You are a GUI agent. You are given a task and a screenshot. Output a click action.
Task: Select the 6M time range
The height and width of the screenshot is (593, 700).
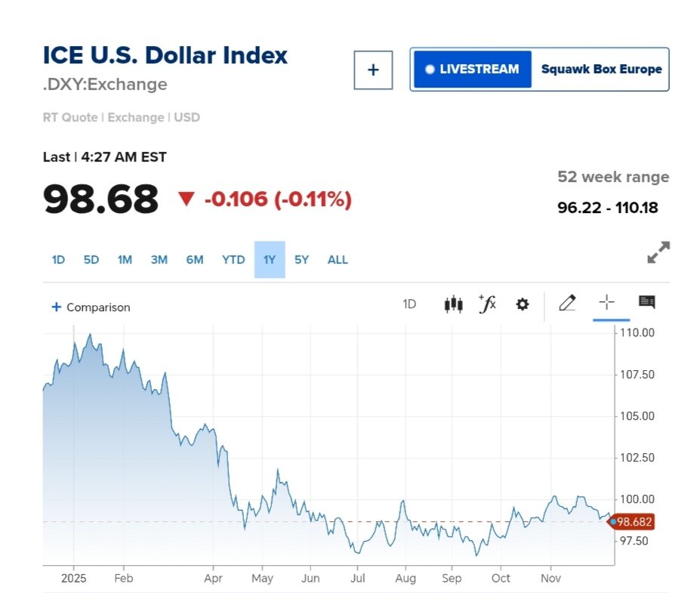tap(195, 260)
